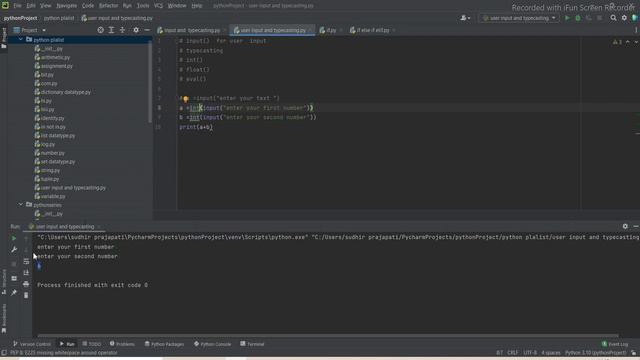Pin the Run tab with pin icon
This screenshot has height=360, width=640.
tap(14, 293)
